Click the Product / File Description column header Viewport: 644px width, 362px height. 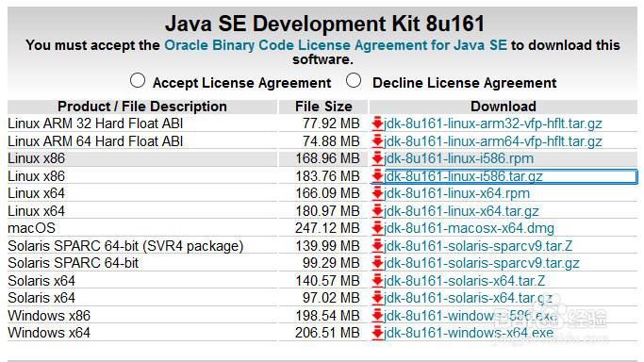[142, 107]
